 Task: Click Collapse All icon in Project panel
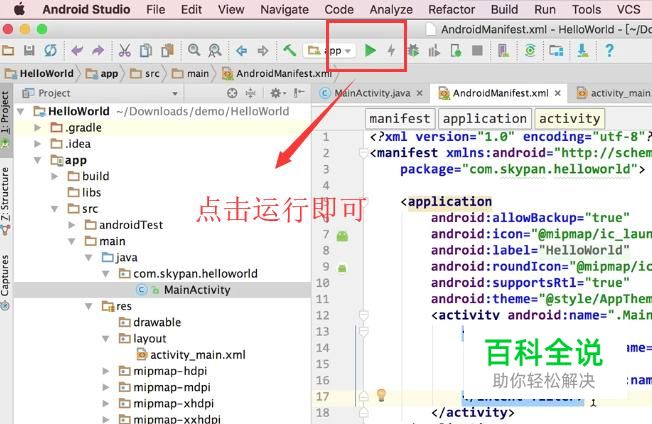click(x=250, y=93)
